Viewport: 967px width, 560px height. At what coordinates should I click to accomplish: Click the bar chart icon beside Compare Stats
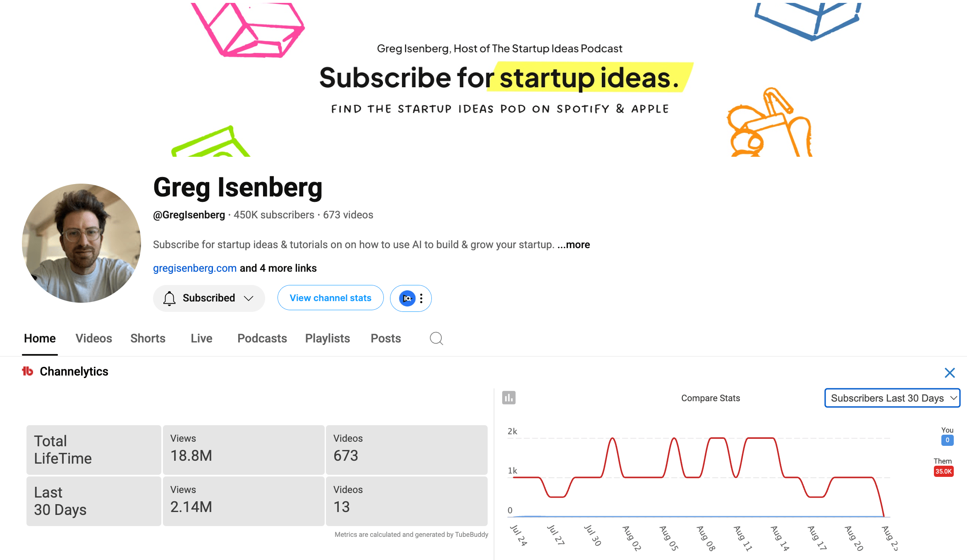(509, 398)
